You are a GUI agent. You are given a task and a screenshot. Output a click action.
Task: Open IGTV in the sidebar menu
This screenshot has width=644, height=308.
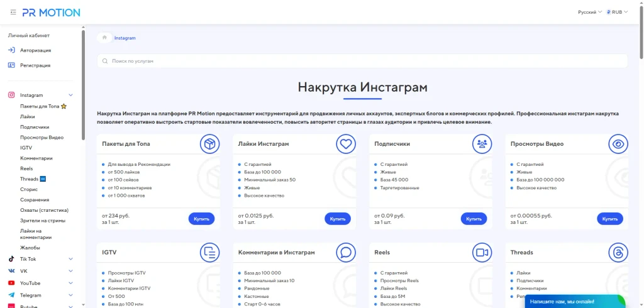(x=26, y=148)
